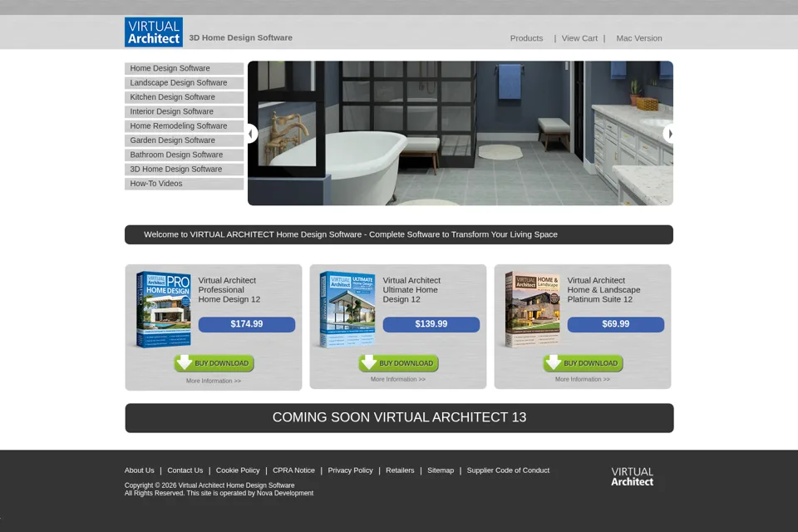Click the bathroom render banner image

click(x=460, y=133)
